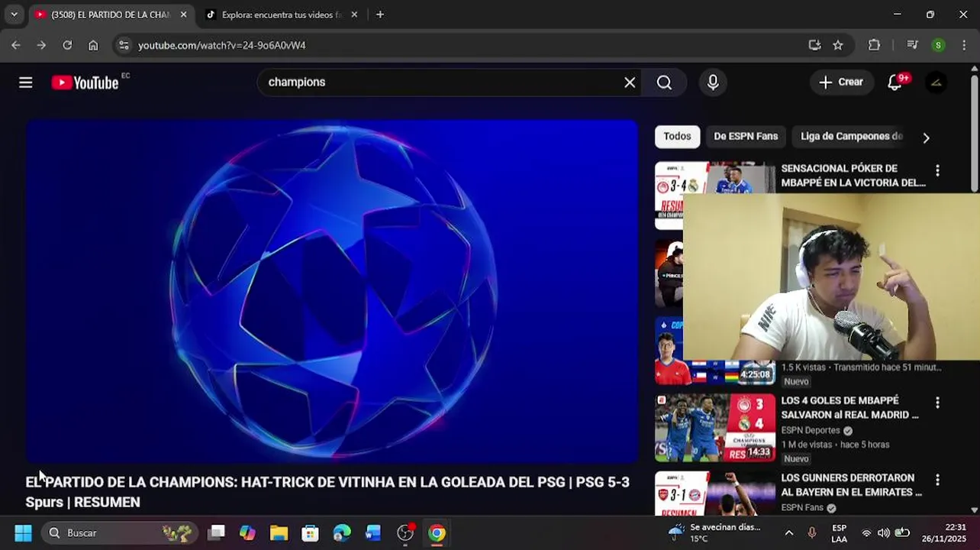Click the browser address bar URL
This screenshot has height=550, width=980.
click(222, 45)
